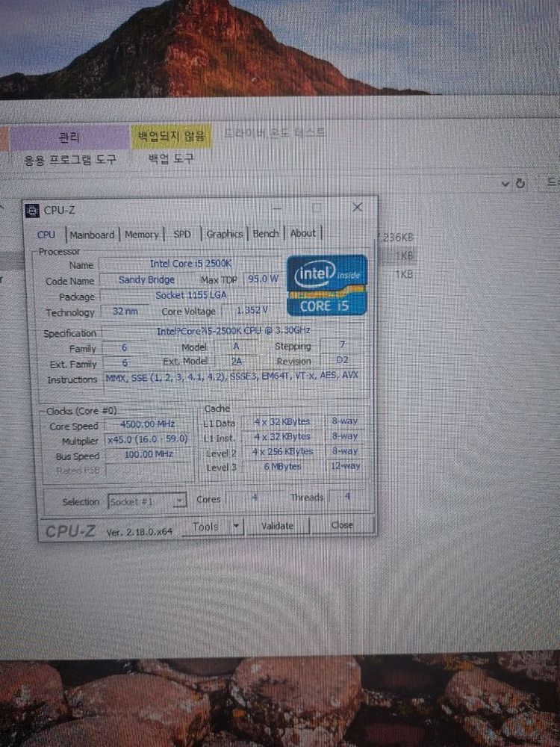Click the L1 Data value 4 x 32 KBytes
560x747 pixels.
point(282,421)
